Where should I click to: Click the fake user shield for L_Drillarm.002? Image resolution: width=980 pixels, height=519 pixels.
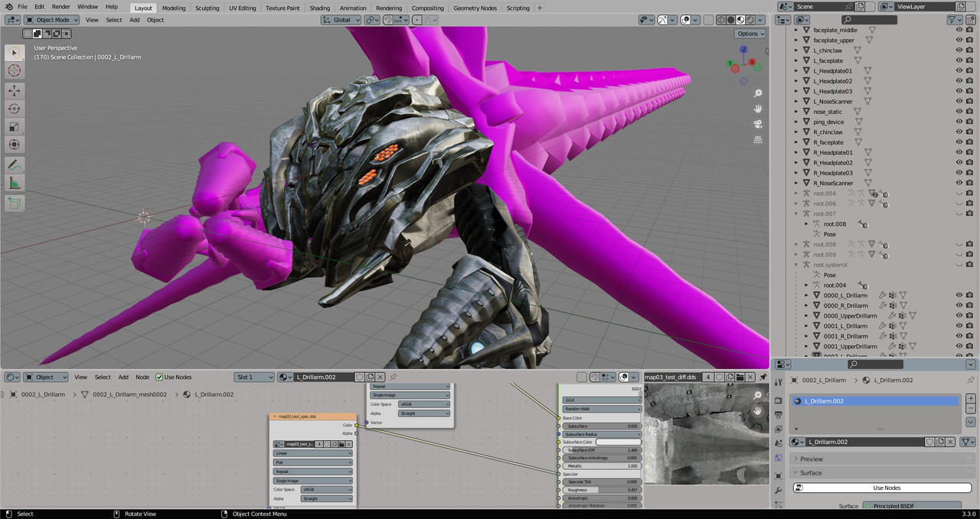(x=929, y=442)
